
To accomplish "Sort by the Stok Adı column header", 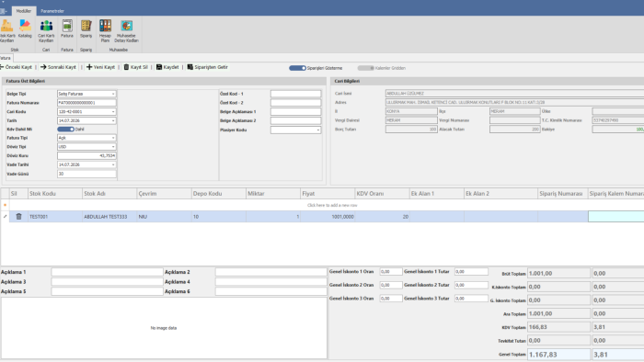I will (x=109, y=194).
